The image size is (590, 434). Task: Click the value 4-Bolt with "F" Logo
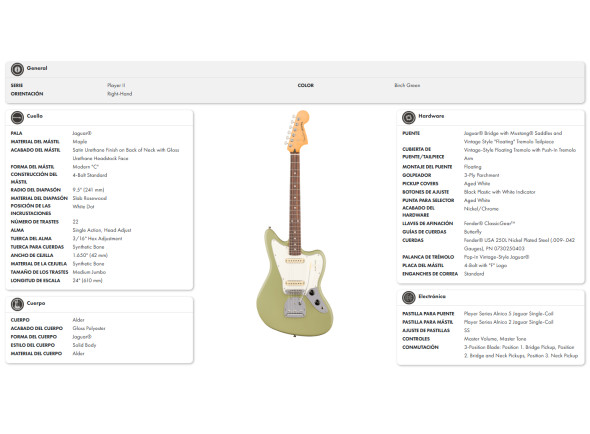click(x=485, y=265)
